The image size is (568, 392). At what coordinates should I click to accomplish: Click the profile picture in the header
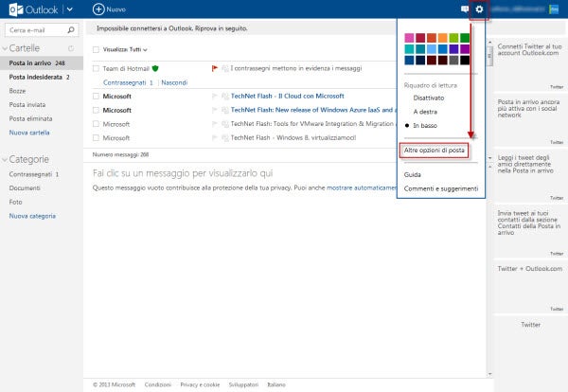coord(554,9)
